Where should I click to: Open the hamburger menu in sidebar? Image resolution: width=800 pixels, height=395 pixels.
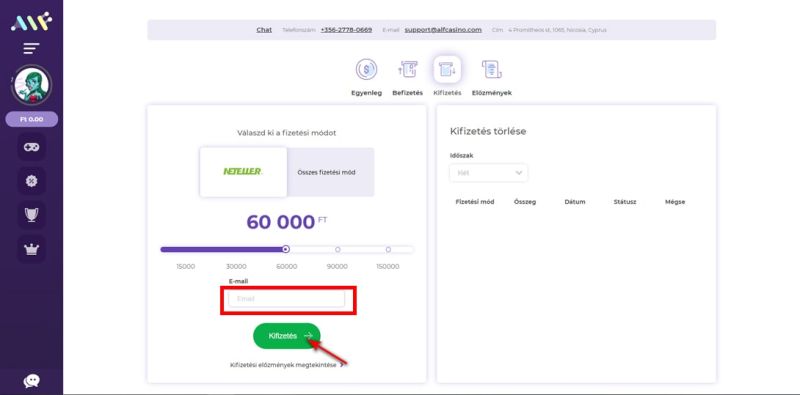pyautogui.click(x=31, y=49)
